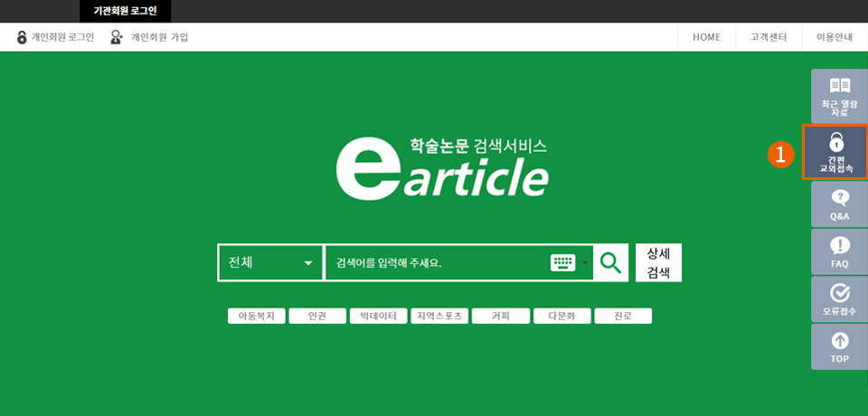Select the 다문화 keyword tag
Viewport: 868px width, 416px height.
click(561, 317)
